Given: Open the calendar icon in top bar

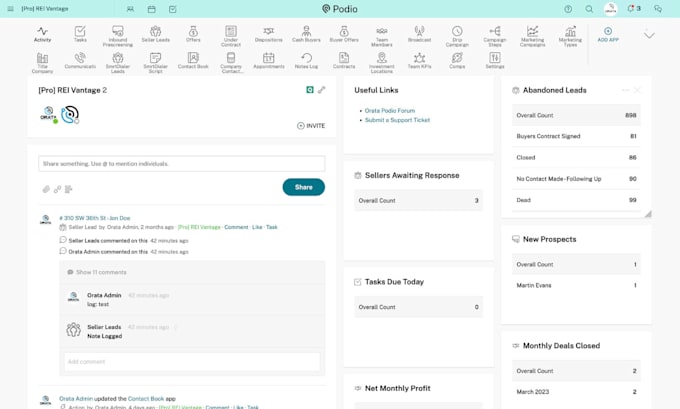Looking at the screenshot, I should tap(151, 9).
